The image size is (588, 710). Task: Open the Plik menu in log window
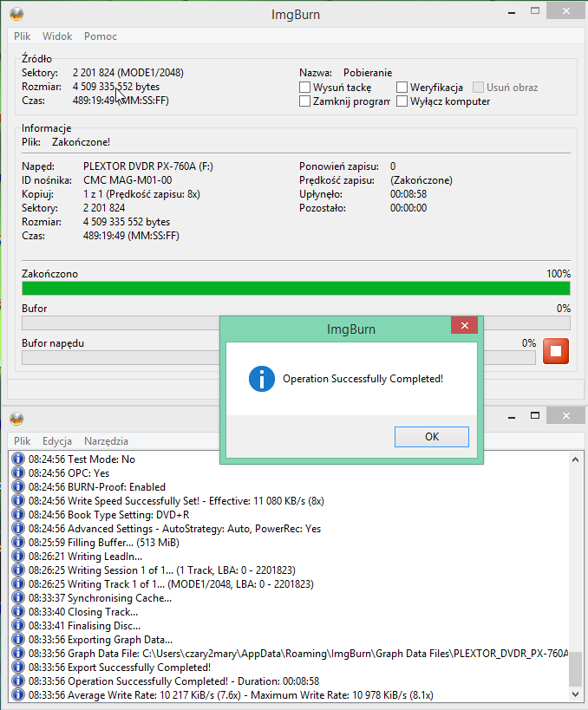point(22,441)
